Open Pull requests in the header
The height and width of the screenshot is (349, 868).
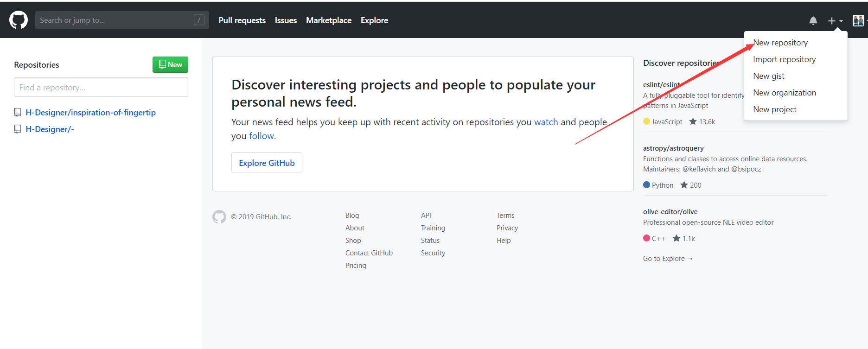tap(242, 20)
